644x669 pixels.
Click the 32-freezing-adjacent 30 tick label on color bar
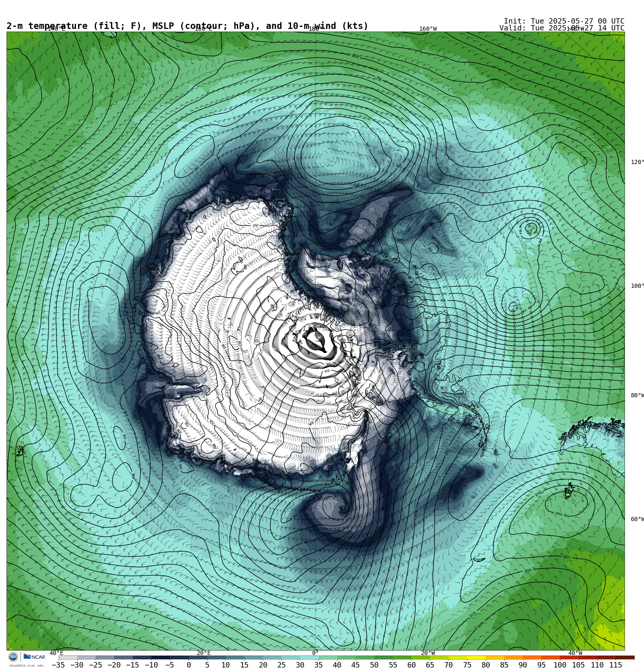click(300, 665)
